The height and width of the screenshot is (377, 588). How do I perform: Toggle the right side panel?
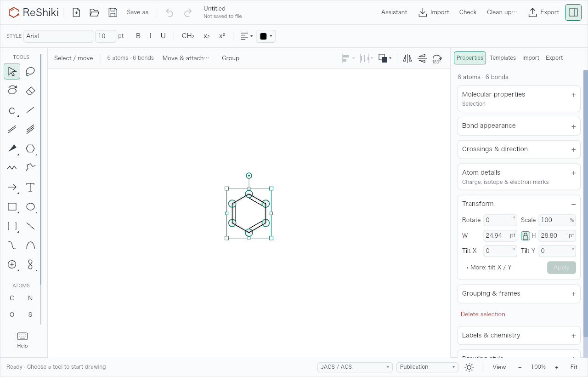click(573, 12)
